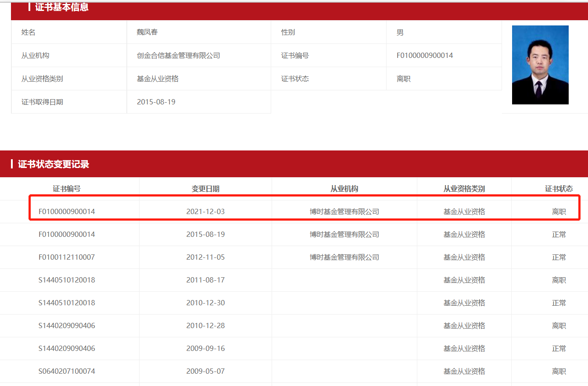Click the 正常 status in the 2012-11-05 row

pyautogui.click(x=559, y=257)
